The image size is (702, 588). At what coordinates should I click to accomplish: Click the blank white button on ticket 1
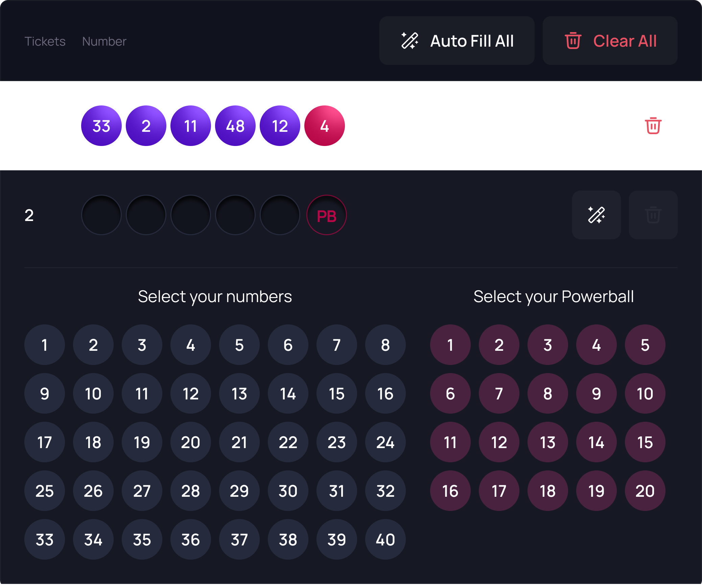point(596,126)
